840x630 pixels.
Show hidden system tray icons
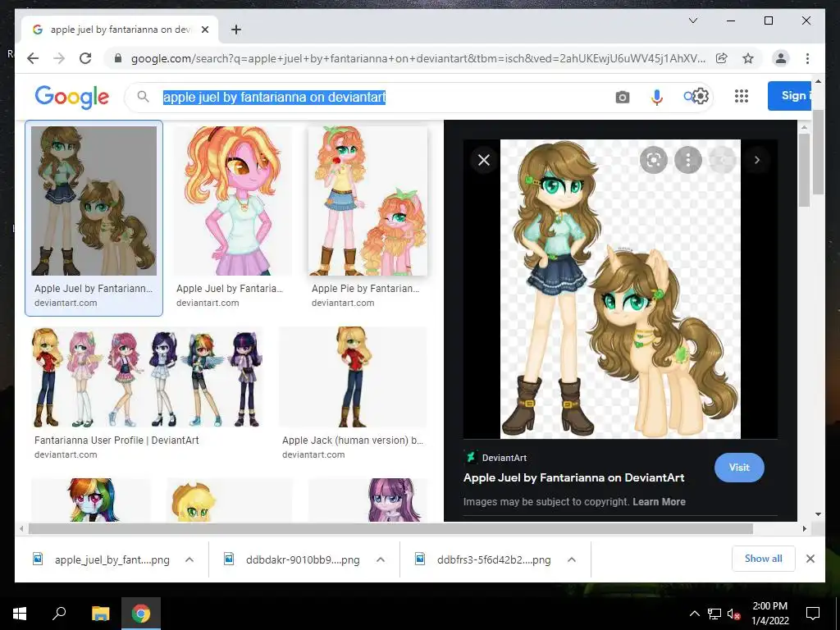[x=694, y=614]
